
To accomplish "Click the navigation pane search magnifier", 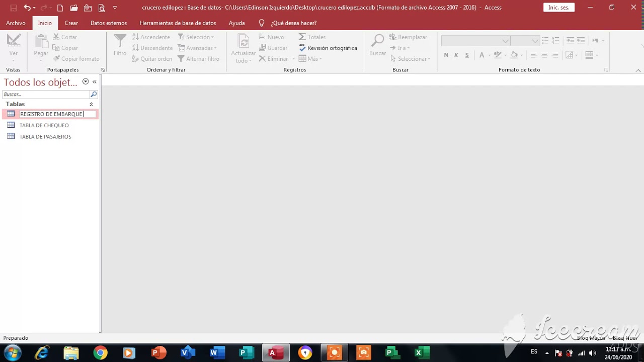I will [x=94, y=95].
